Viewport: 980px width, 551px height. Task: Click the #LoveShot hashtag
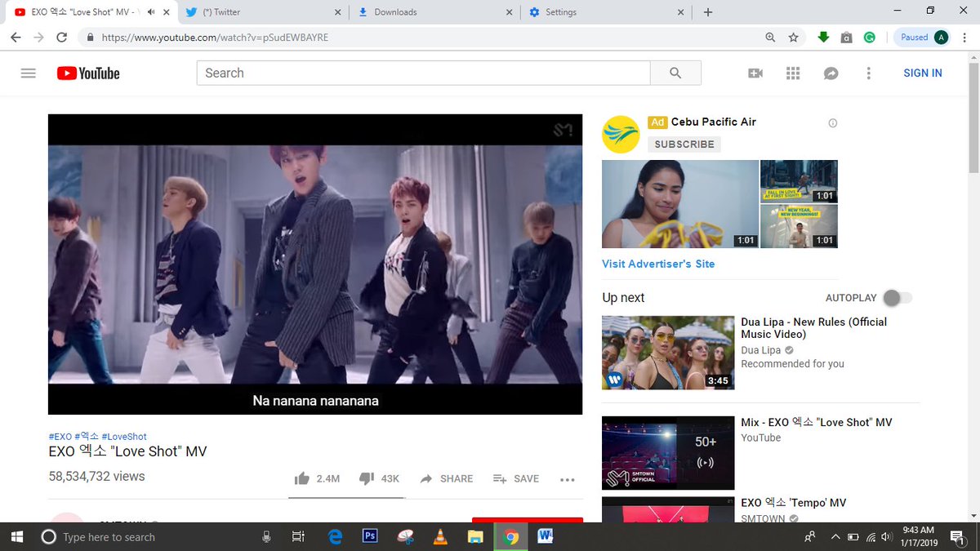[x=124, y=437]
